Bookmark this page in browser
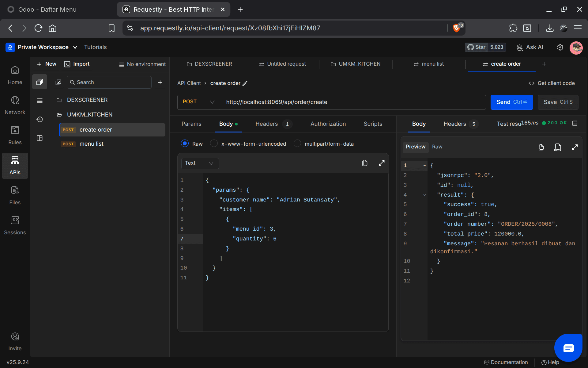Image resolution: width=588 pixels, height=368 pixels. pos(111,28)
